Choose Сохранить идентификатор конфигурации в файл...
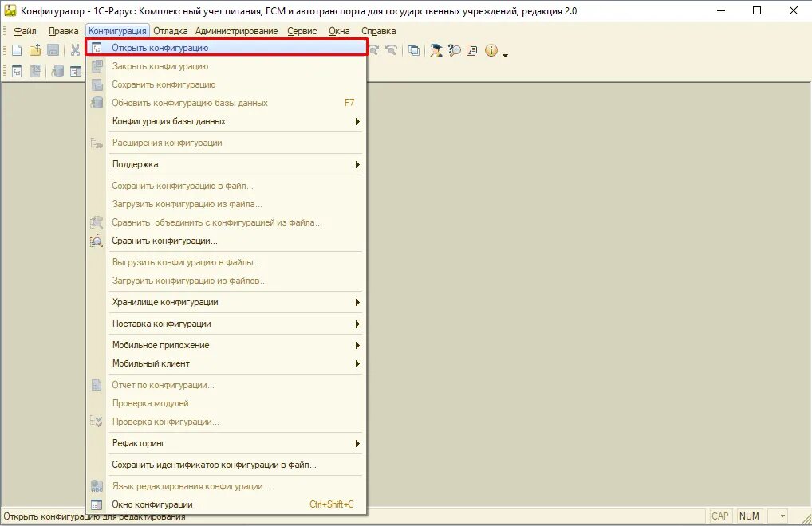Viewport: 812px width, 526px height. [227, 465]
